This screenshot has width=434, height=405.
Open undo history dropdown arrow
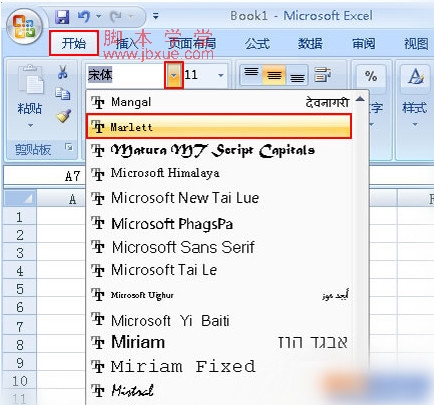(99, 16)
